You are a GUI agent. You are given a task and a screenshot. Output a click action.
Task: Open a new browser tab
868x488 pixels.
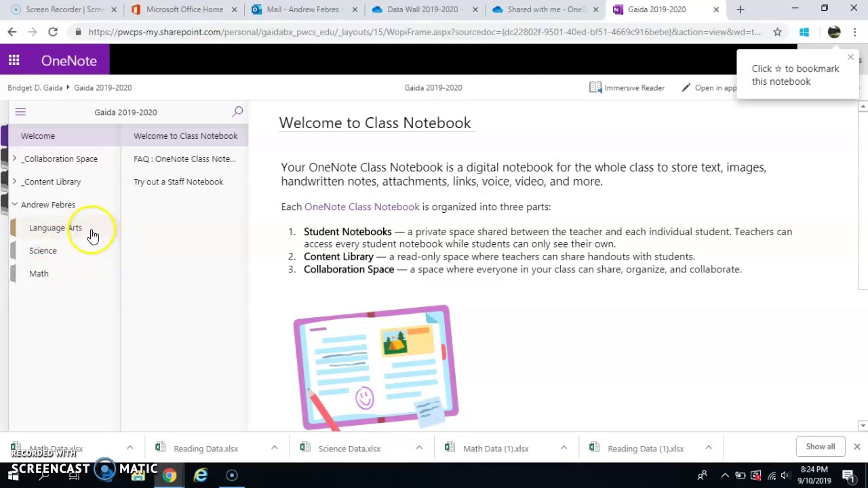point(740,9)
